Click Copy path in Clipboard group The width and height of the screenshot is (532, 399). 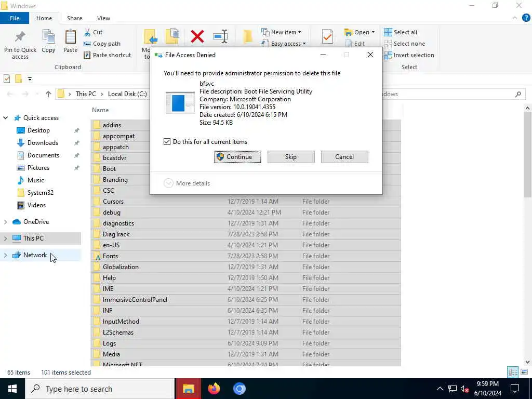102,44
